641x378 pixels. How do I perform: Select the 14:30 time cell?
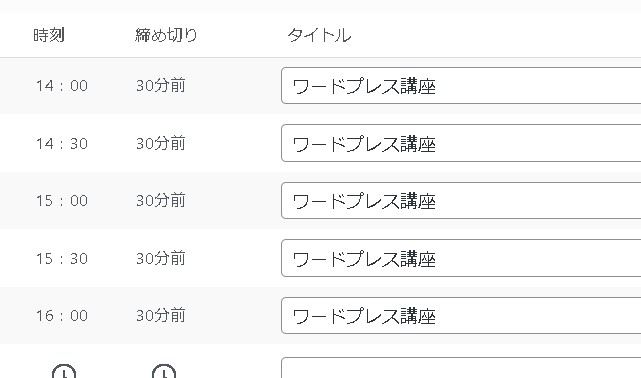point(62,143)
